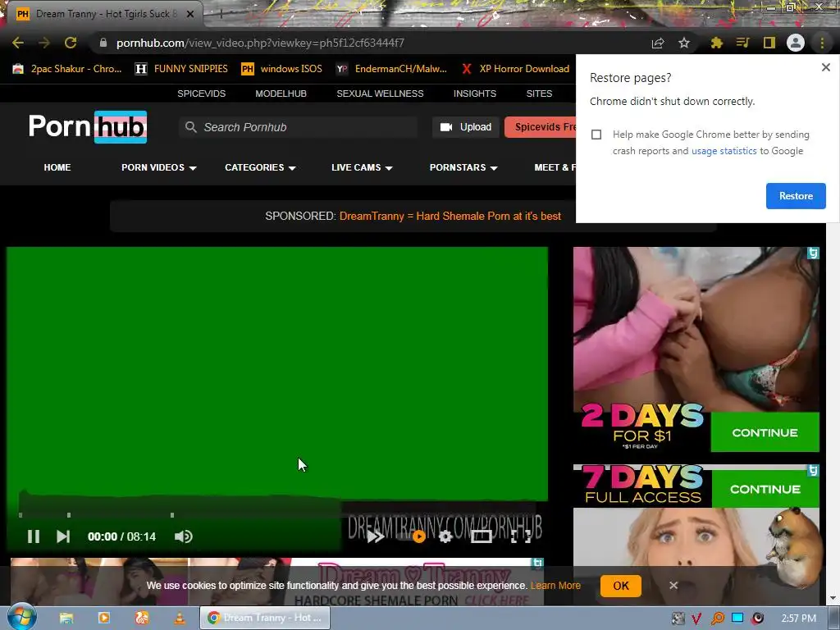Click the search magnifier icon
The image size is (840, 630).
pos(190,127)
